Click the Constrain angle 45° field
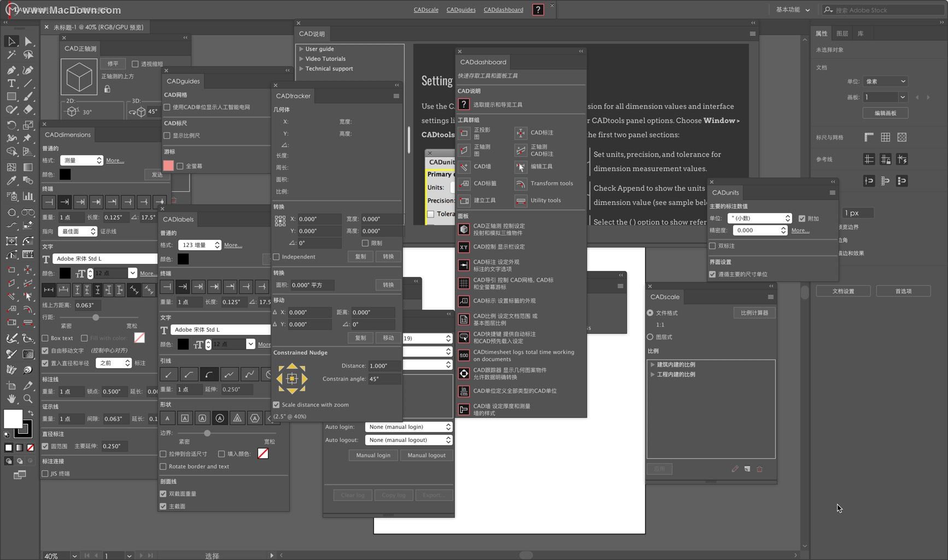Image resolution: width=948 pixels, height=560 pixels. point(384,379)
